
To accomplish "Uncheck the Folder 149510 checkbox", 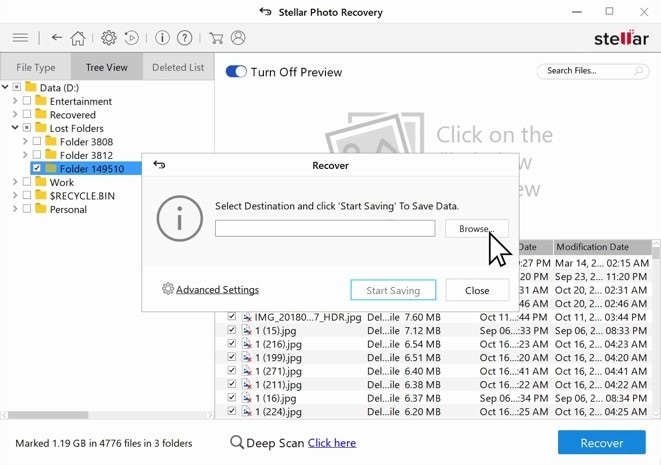I will tap(37, 168).
